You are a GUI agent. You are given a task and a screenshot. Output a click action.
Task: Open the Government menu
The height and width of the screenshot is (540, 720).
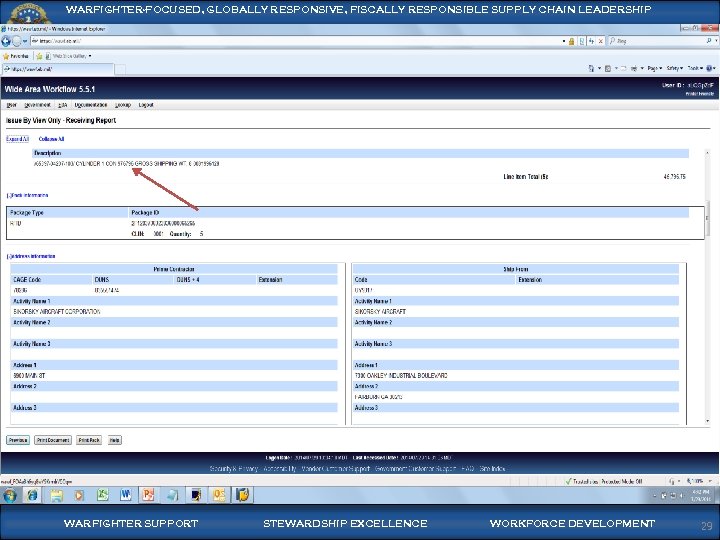[x=37, y=105]
